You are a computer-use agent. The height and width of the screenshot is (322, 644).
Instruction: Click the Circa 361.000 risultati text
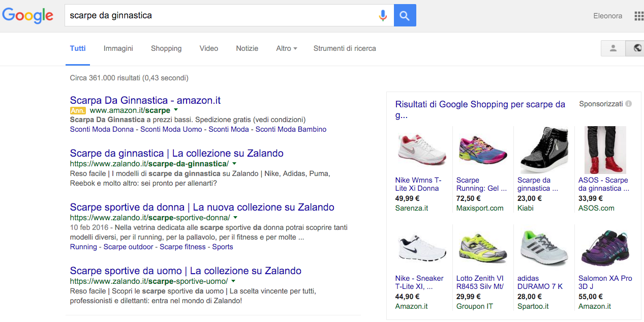click(x=129, y=78)
